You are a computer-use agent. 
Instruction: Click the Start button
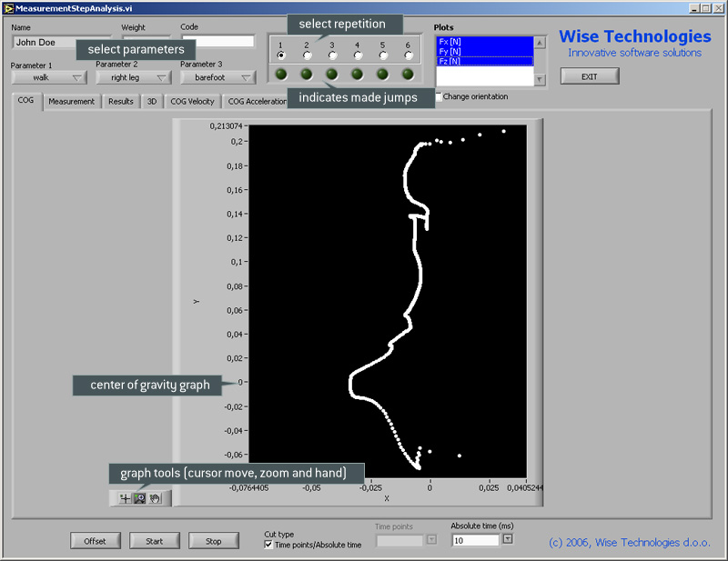click(154, 541)
